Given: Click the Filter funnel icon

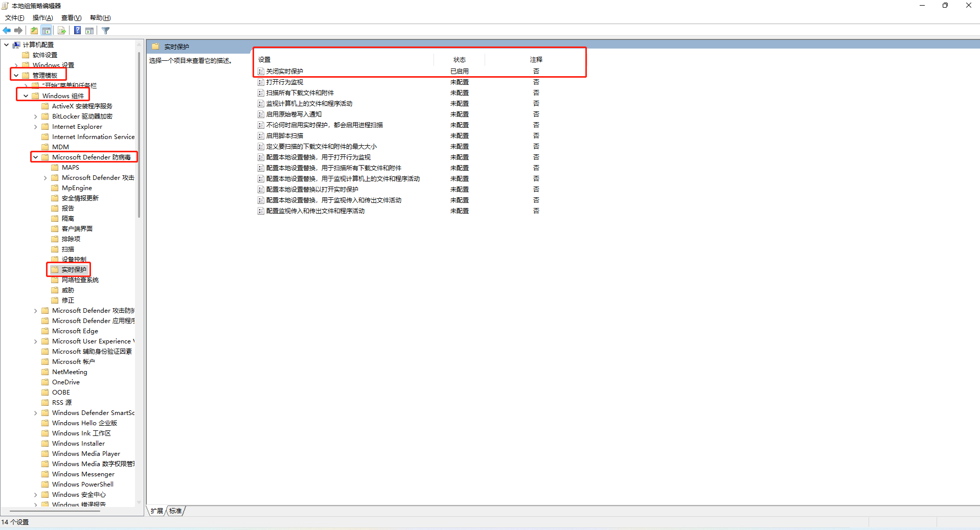Looking at the screenshot, I should click(106, 31).
